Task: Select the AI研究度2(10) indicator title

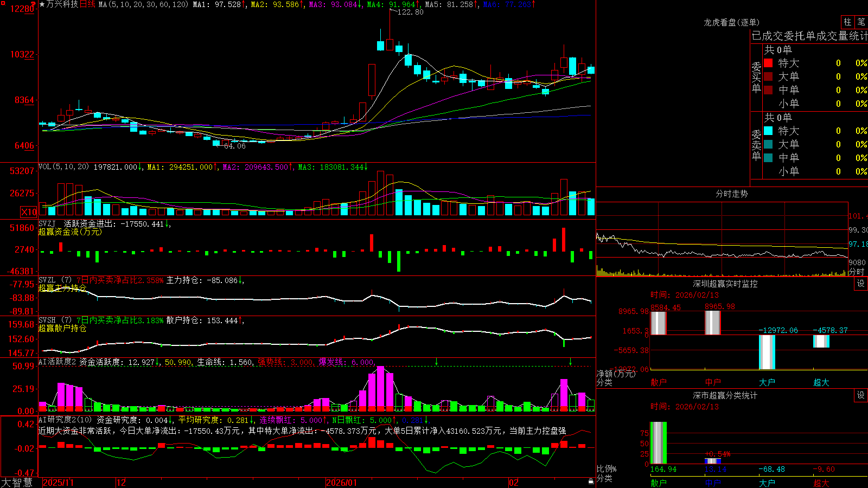Action: [x=65, y=420]
